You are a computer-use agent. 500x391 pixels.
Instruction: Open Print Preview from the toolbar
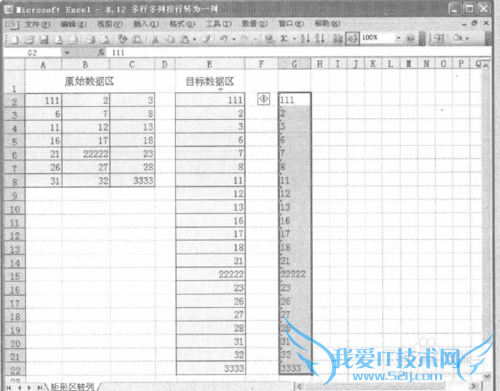pyautogui.click(x=105, y=39)
